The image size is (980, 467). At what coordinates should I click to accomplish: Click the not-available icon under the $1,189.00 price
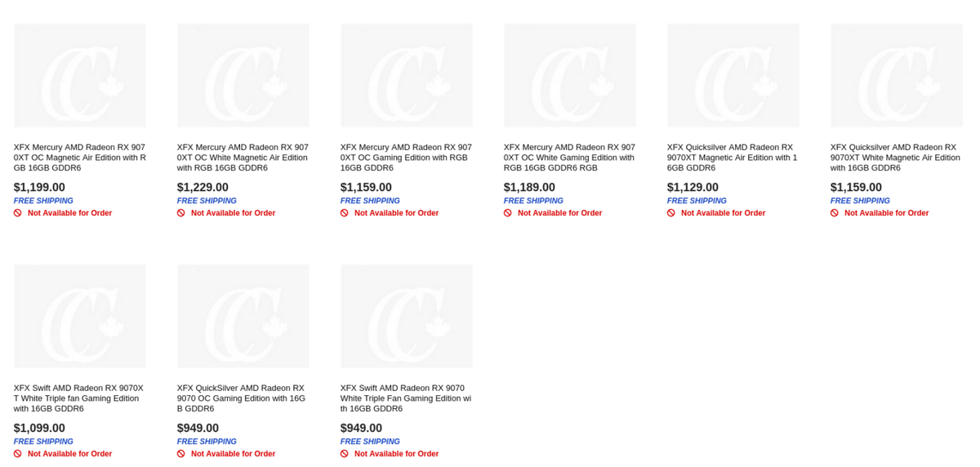coord(508,213)
